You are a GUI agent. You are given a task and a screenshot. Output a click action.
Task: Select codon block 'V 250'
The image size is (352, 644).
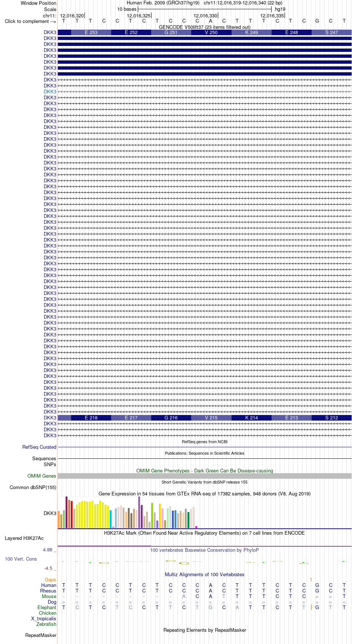pyautogui.click(x=211, y=33)
